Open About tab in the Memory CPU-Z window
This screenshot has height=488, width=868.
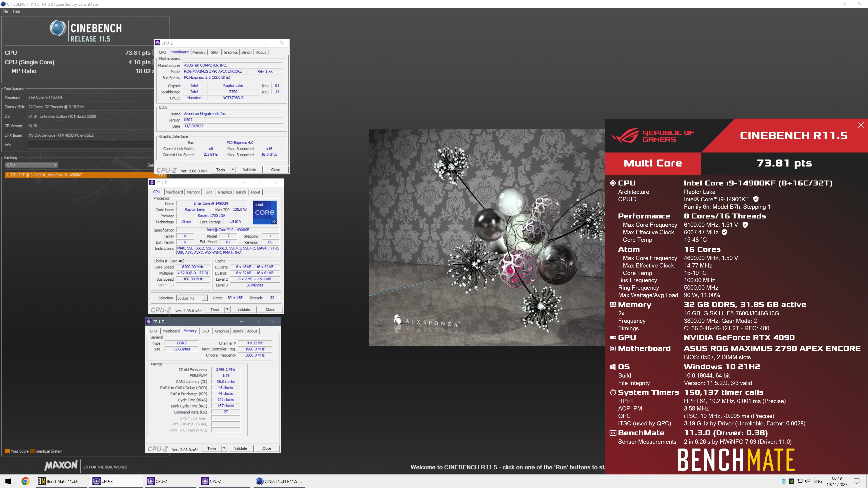click(x=252, y=331)
